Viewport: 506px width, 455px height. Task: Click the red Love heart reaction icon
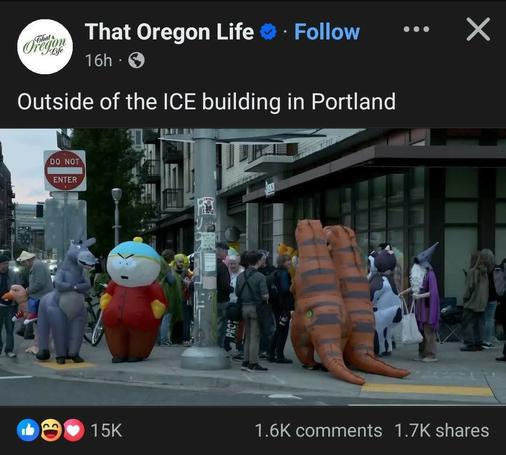(x=74, y=430)
